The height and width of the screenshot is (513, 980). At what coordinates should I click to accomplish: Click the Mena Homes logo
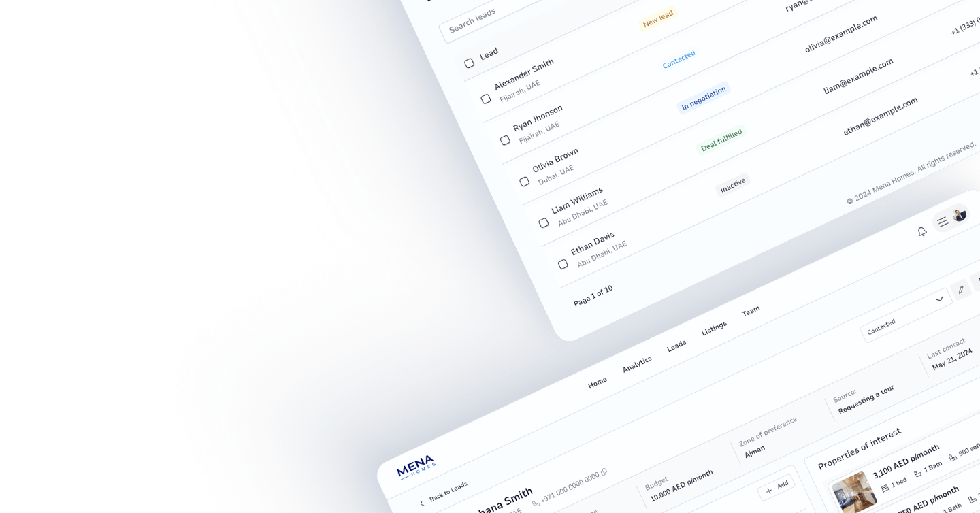pos(416,467)
